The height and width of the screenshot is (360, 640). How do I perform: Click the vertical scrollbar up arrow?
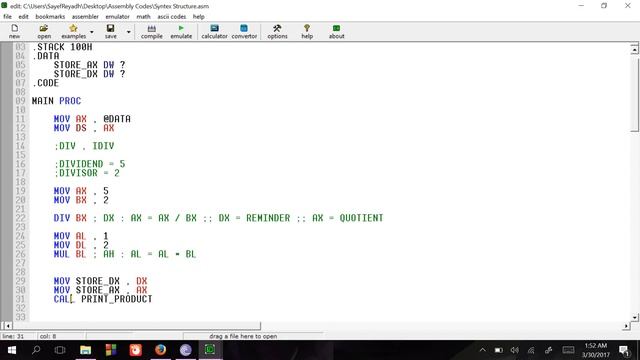634,49
